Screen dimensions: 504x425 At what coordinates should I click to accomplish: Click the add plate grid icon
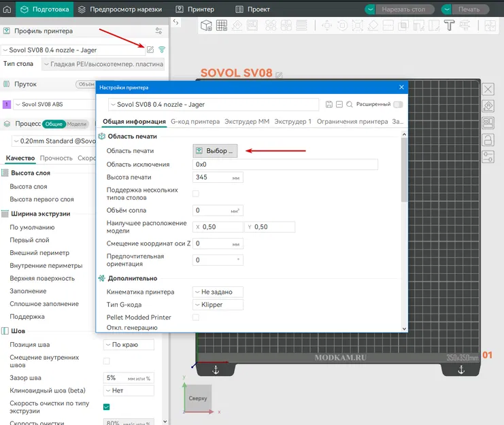(x=222, y=25)
